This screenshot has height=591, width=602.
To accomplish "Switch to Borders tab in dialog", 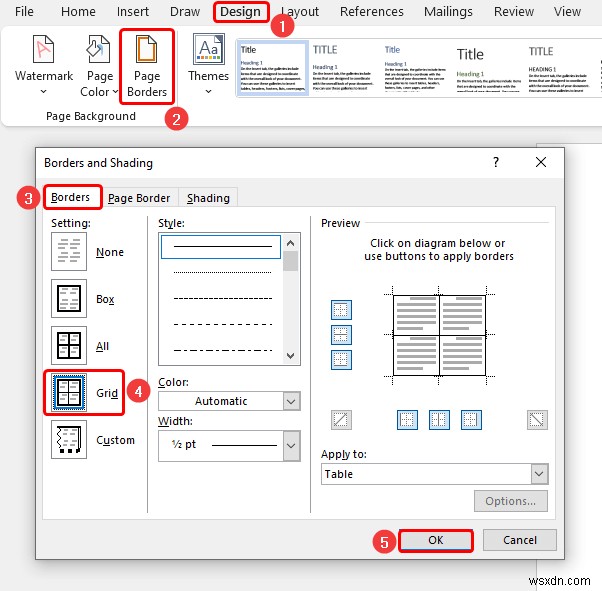I will point(71,197).
